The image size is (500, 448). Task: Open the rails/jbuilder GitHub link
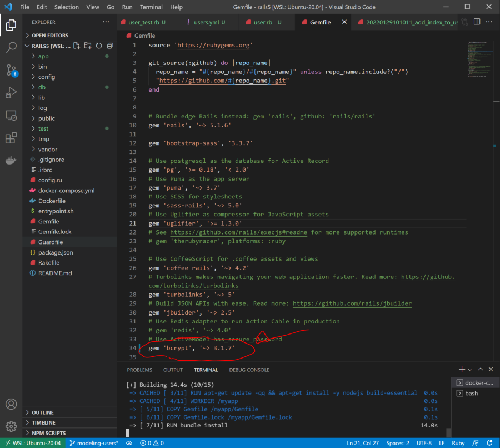(x=352, y=303)
